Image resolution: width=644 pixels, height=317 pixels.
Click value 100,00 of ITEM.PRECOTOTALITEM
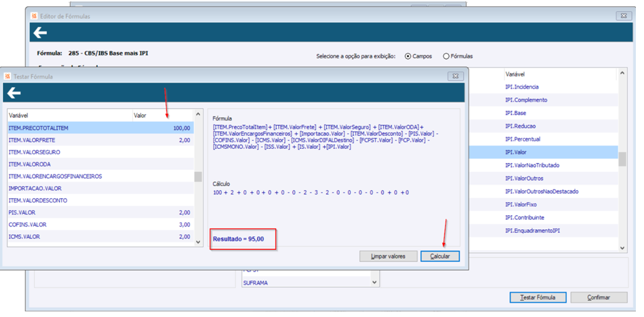181,128
